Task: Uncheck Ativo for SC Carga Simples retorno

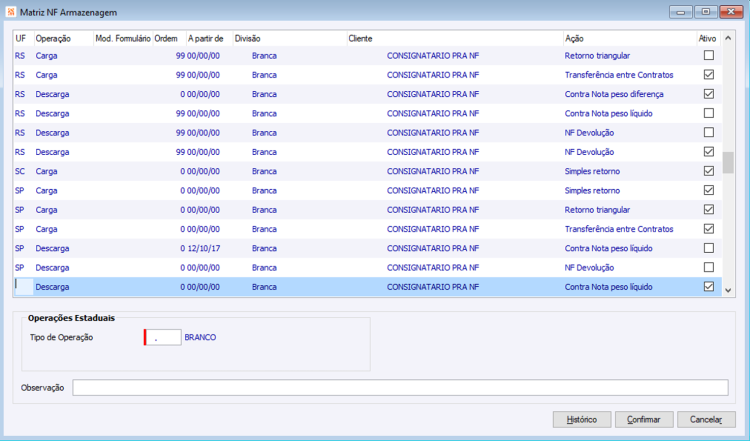Action: pyautogui.click(x=708, y=171)
